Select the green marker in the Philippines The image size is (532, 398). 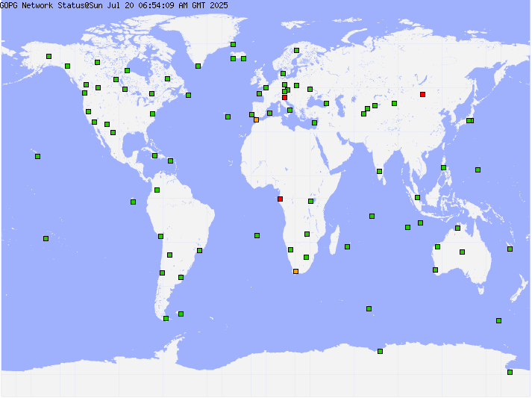click(444, 168)
